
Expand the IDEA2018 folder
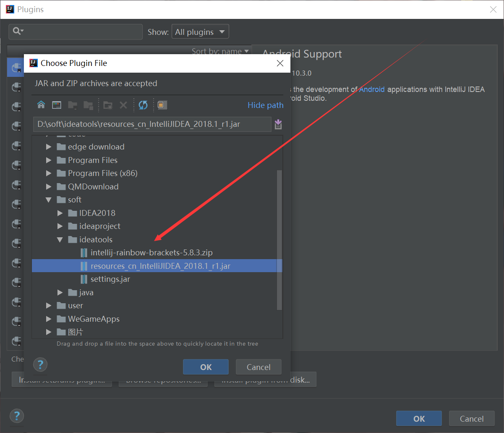(x=60, y=213)
